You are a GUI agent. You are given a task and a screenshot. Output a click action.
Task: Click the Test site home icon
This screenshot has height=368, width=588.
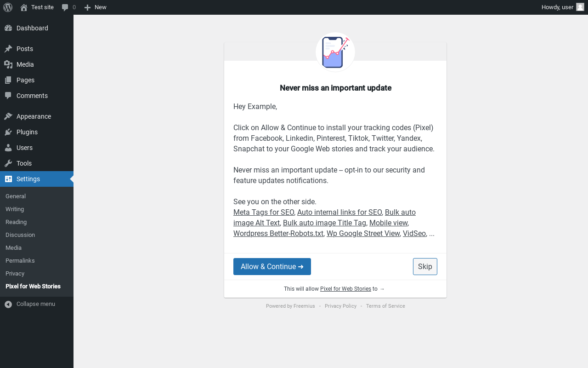(24, 7)
